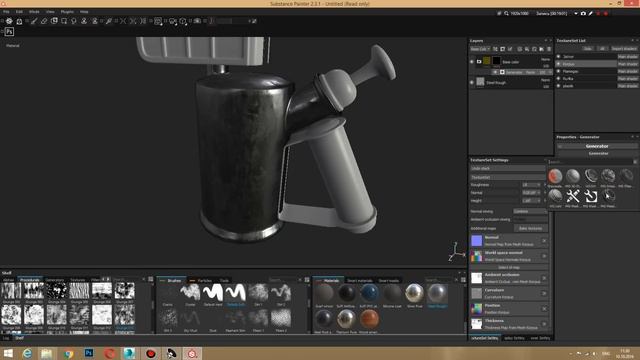Toggle grid view icon in Materials shelf
Viewport: 640px width, 360px height.
(x=463, y=280)
